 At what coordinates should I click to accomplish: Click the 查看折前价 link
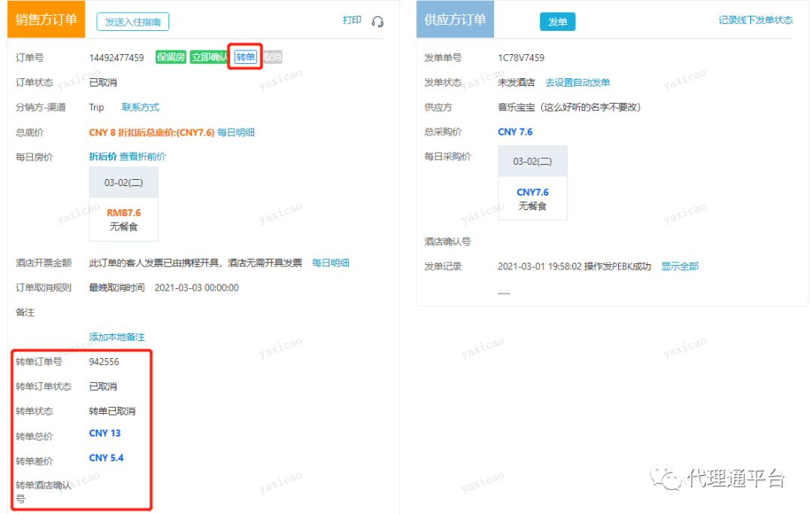point(142,157)
